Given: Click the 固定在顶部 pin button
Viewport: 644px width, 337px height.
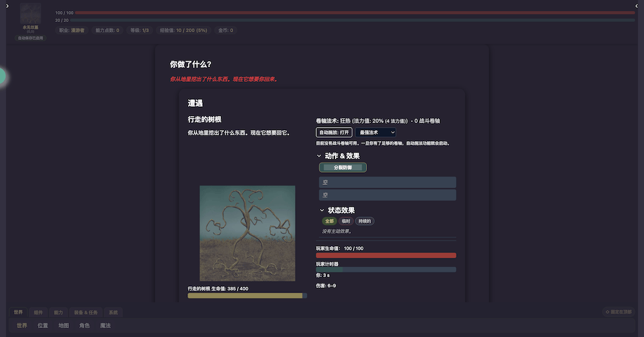Looking at the screenshot, I should [619, 312].
